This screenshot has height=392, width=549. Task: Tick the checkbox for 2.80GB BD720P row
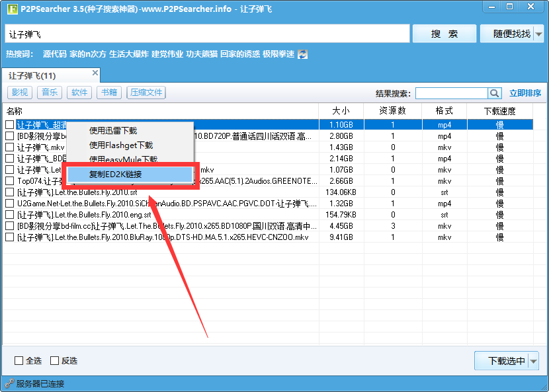(x=9, y=136)
